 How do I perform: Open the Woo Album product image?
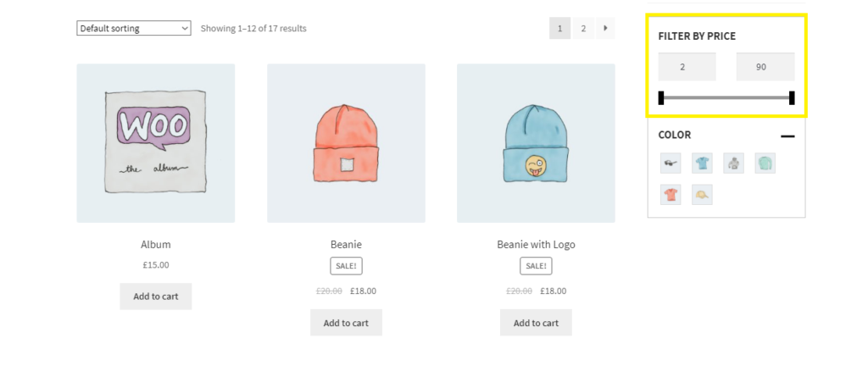(156, 143)
